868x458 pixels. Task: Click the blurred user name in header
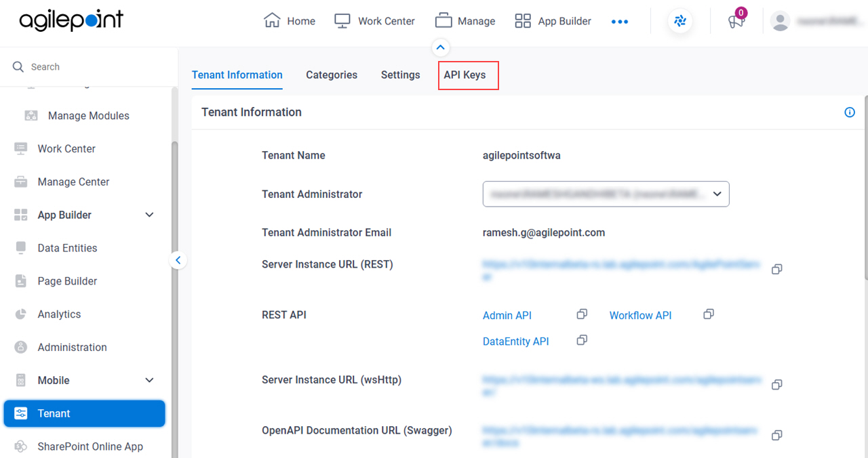(829, 22)
